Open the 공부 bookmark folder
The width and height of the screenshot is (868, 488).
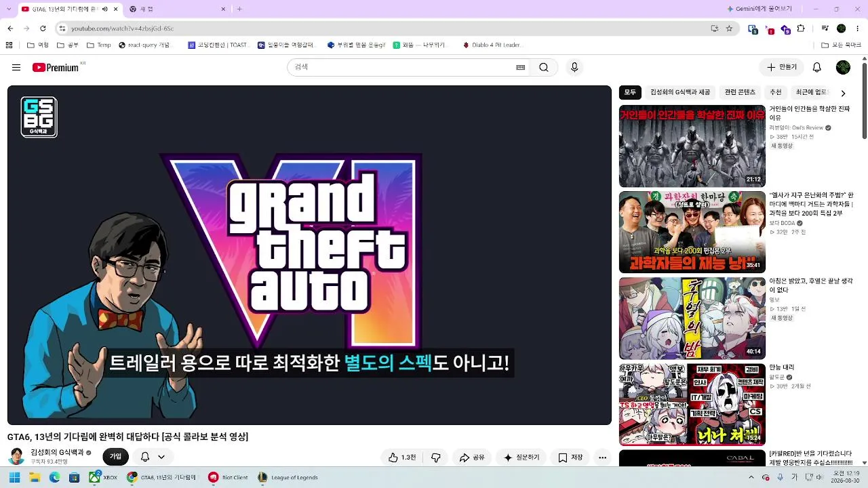68,45
